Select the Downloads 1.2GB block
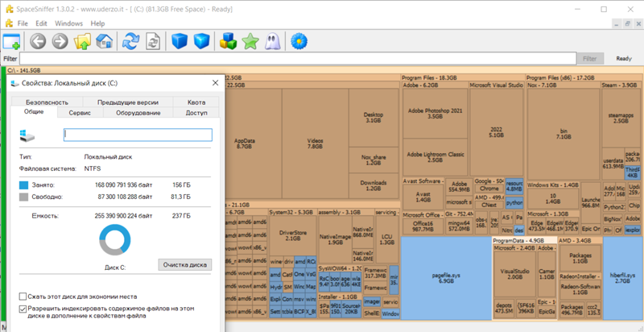Screen dimensions: 644x332 [374, 185]
